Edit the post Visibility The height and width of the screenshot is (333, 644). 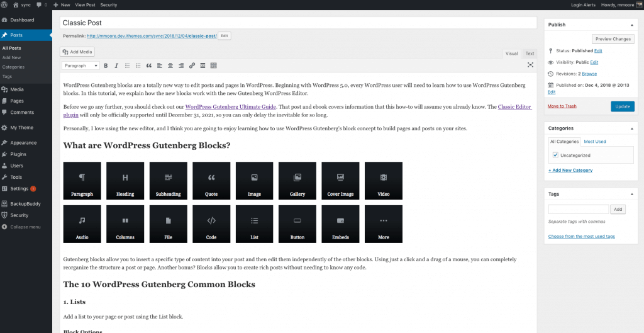point(594,62)
